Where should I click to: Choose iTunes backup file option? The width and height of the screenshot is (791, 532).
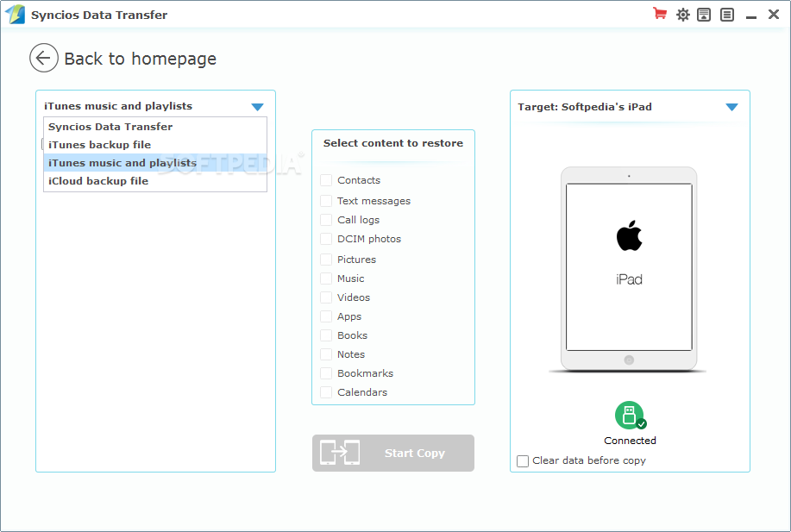pyautogui.click(x=155, y=145)
